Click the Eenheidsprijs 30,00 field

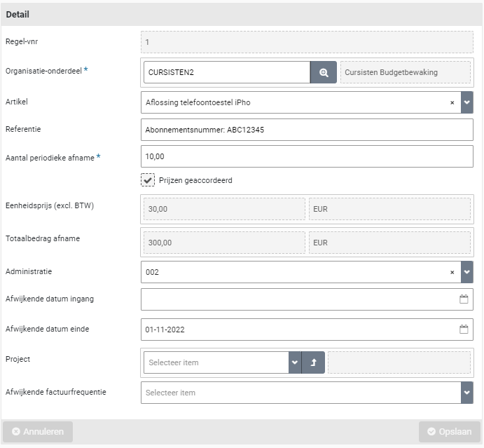[222, 209]
